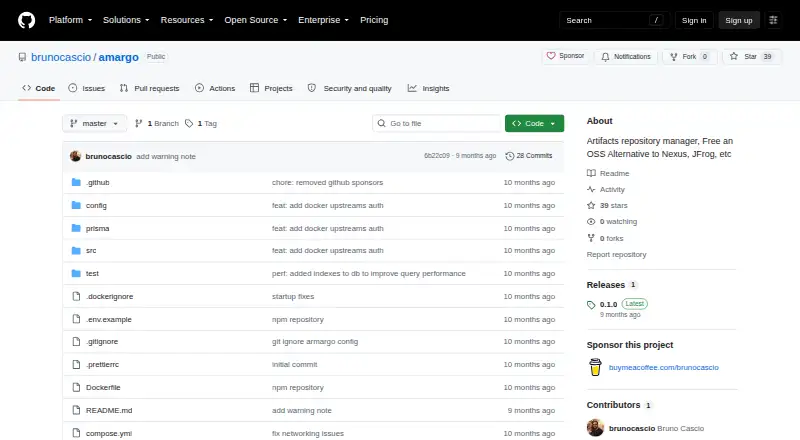800x440 pixels.
Task: Open the brunocascio owner link
Action: tap(61, 57)
